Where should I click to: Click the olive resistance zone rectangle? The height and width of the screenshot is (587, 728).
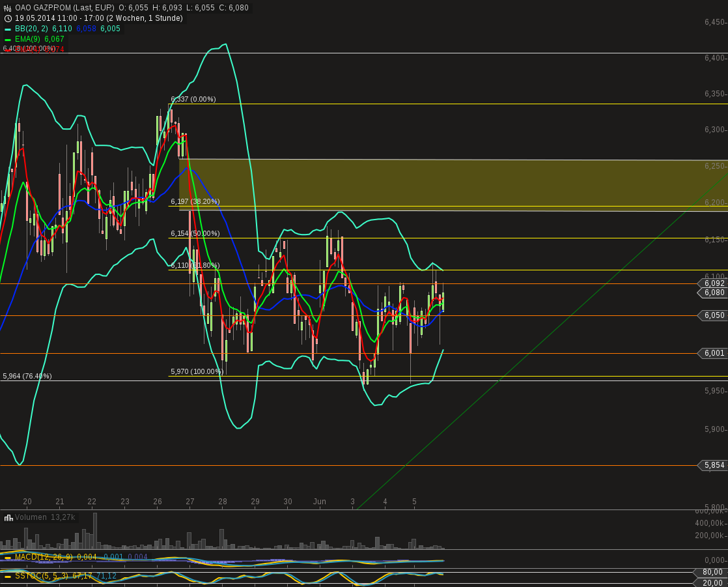[453, 185]
